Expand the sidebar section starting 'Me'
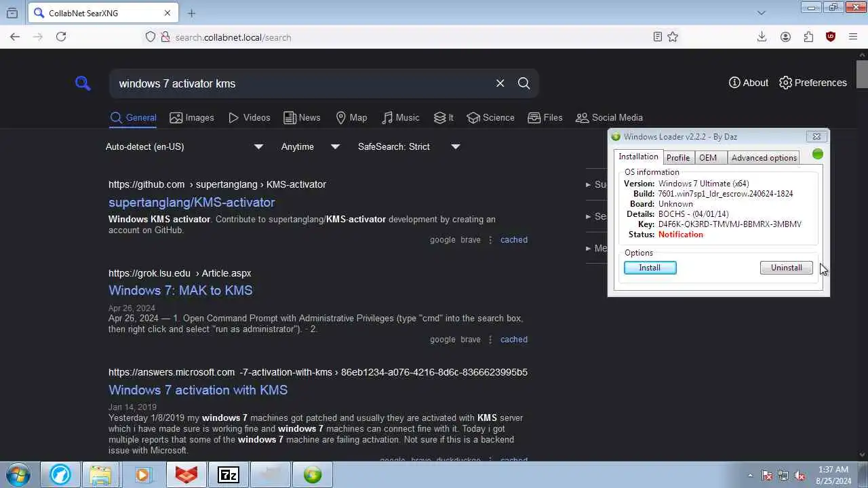The width and height of the screenshot is (868, 488). (x=596, y=248)
